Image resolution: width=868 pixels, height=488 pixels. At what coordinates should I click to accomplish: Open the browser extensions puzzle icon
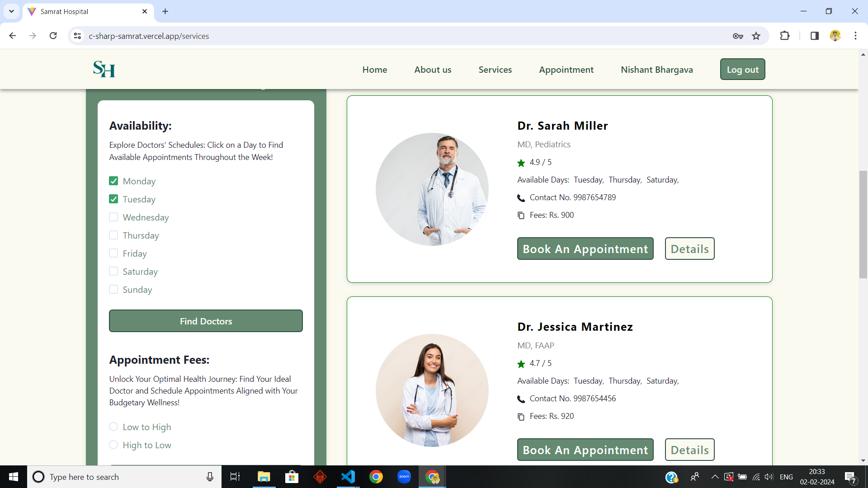785,36
